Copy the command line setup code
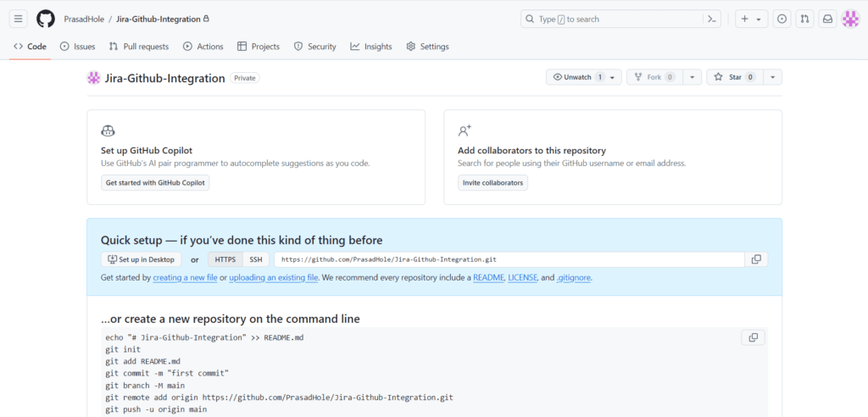Screen dimensions: 868x417 [753, 337]
